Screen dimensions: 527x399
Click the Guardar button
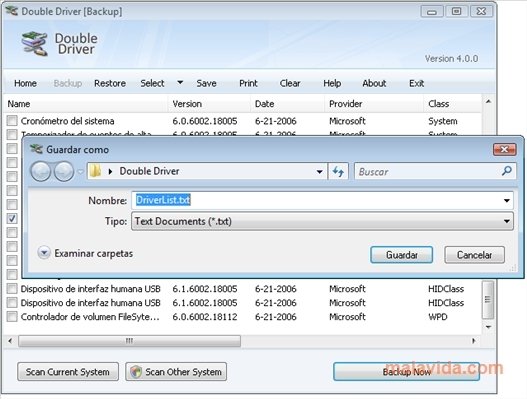coord(401,255)
